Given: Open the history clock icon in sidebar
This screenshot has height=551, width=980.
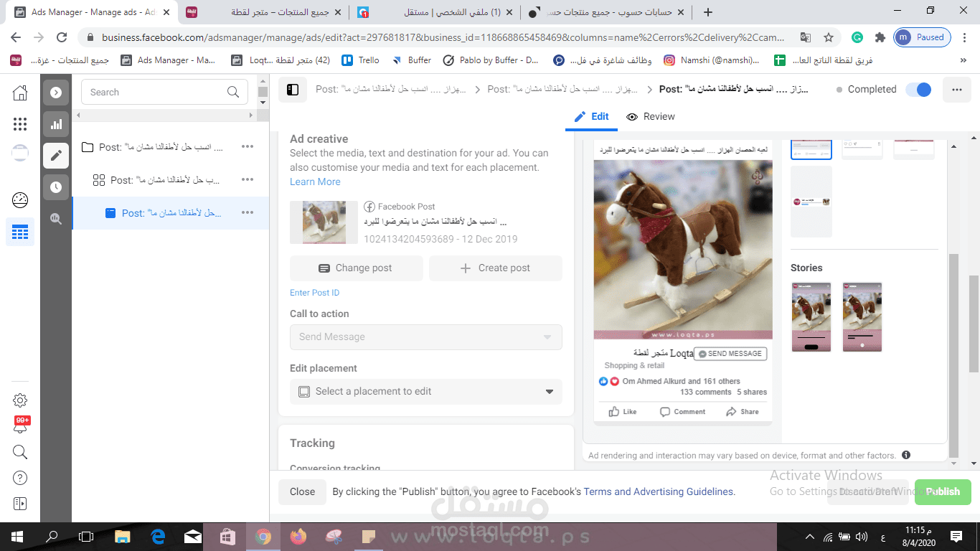Looking at the screenshot, I should point(56,187).
